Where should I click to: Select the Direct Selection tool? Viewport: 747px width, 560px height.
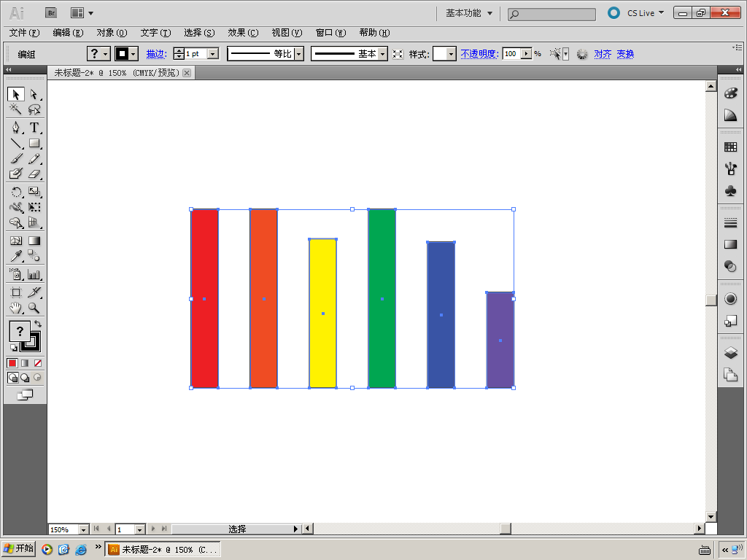coord(34,94)
